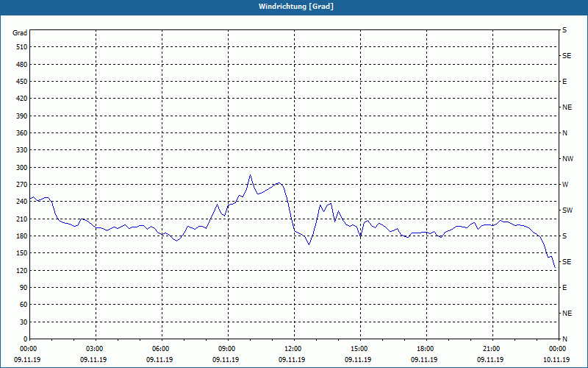Image resolution: width=588 pixels, height=368 pixels.
Task: Select the "90" degree label
Action: click(x=24, y=287)
